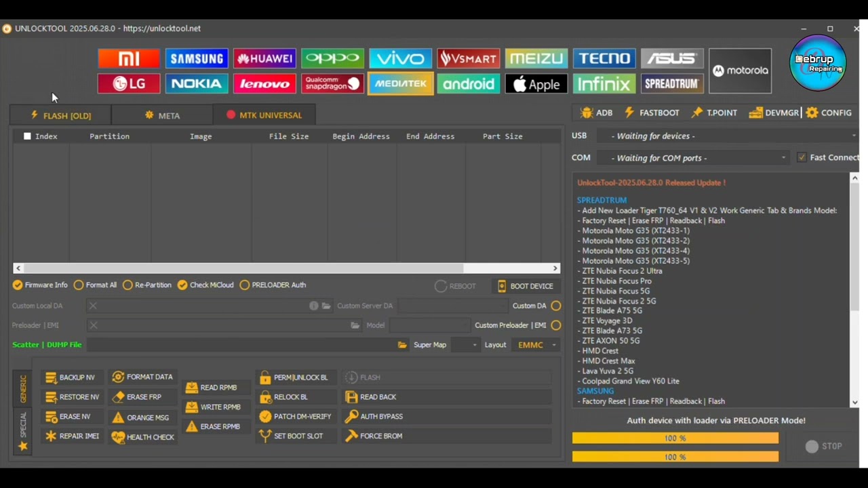Click the BOOT DEVICE button
Viewport: 868px width, 488px height.
coord(526,286)
